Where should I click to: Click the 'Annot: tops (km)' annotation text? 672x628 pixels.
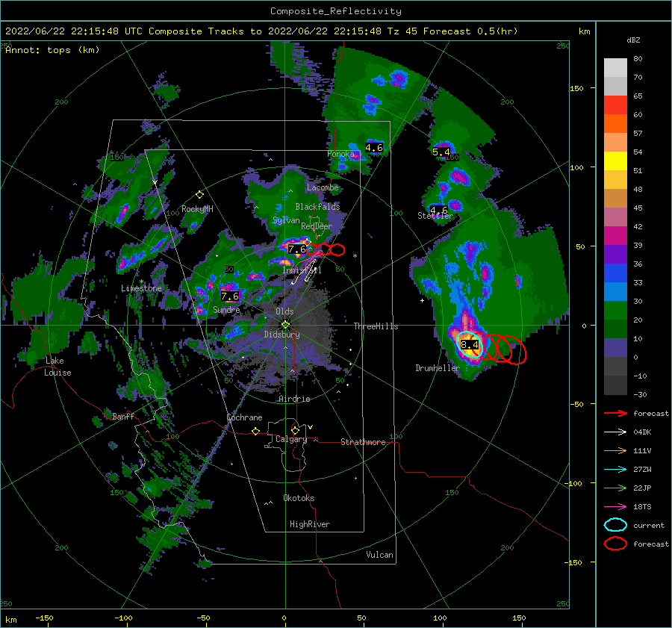coord(52,50)
